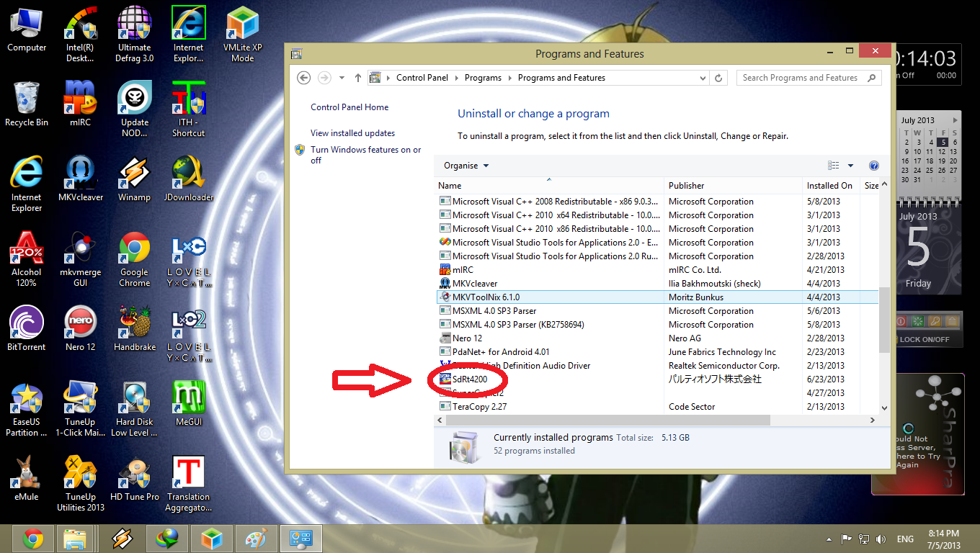Click the mkvmerge GUI desktop shortcut
The image size is (980, 553).
[x=81, y=259]
